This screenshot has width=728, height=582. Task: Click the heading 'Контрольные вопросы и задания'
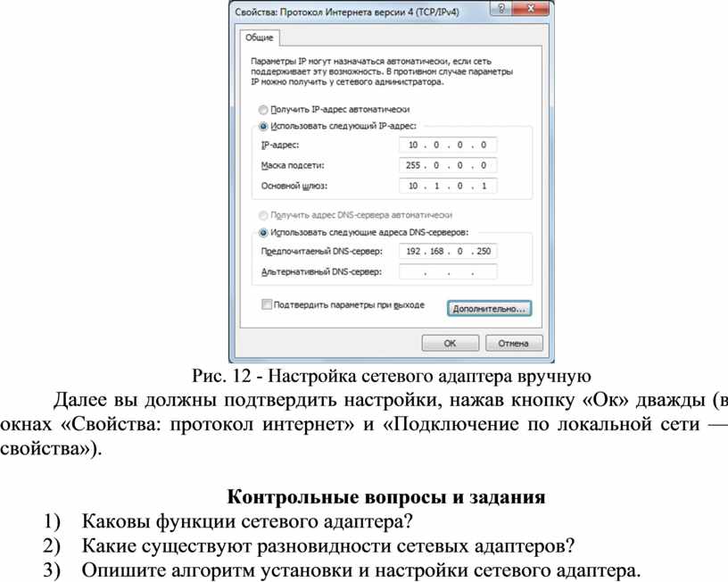(x=385, y=497)
